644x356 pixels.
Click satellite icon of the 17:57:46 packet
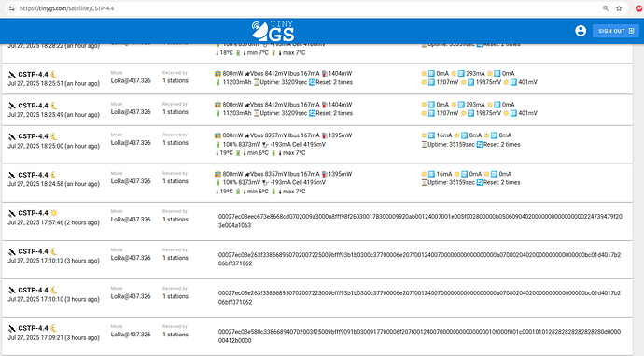click(11, 213)
